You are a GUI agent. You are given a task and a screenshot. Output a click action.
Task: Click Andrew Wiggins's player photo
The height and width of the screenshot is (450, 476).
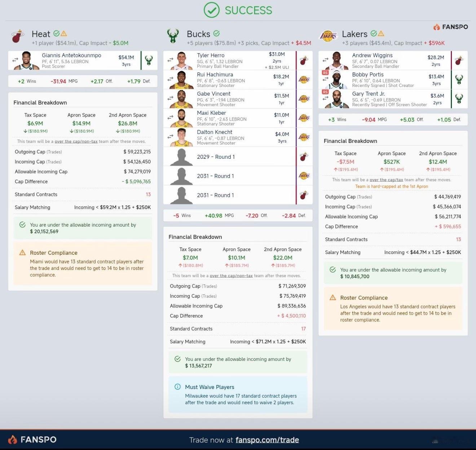(x=336, y=60)
